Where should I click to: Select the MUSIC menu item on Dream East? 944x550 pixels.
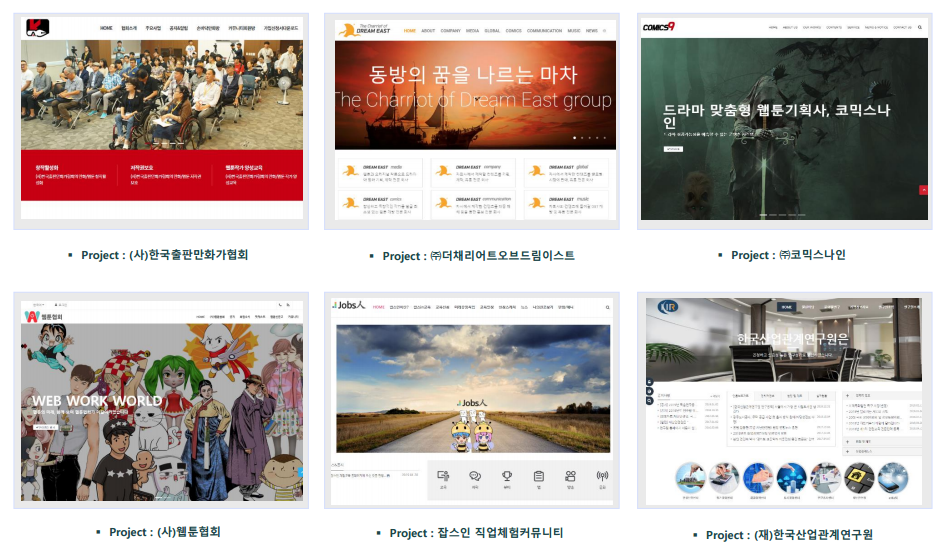pos(574,30)
